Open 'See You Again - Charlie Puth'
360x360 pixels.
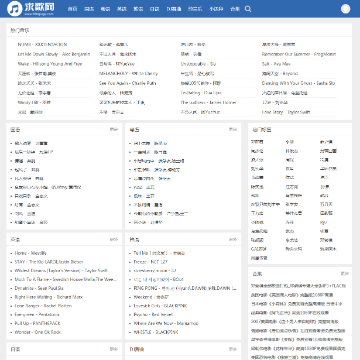127,83
